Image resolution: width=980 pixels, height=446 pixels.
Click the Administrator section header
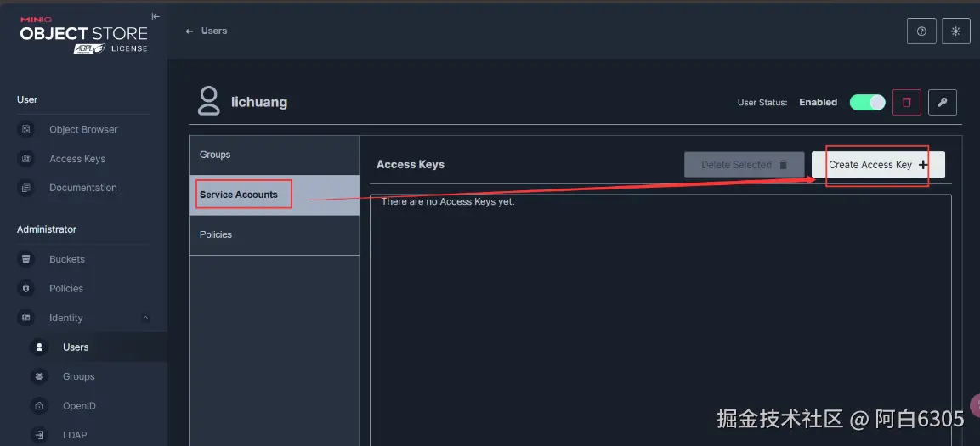click(47, 229)
